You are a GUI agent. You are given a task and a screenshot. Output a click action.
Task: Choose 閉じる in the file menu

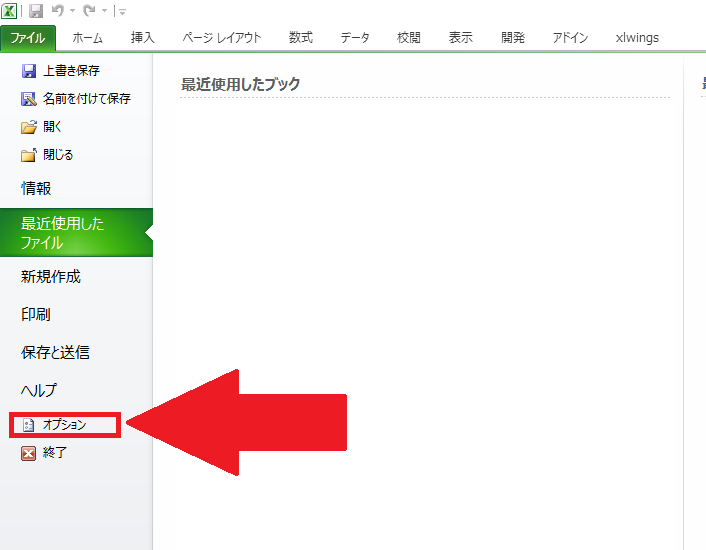pos(58,155)
